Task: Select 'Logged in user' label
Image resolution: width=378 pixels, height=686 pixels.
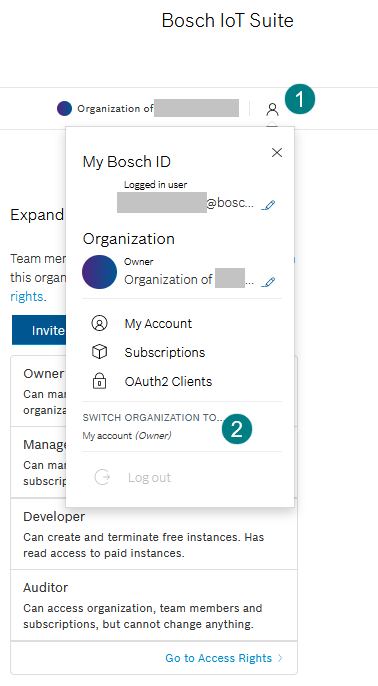Action: (x=155, y=185)
